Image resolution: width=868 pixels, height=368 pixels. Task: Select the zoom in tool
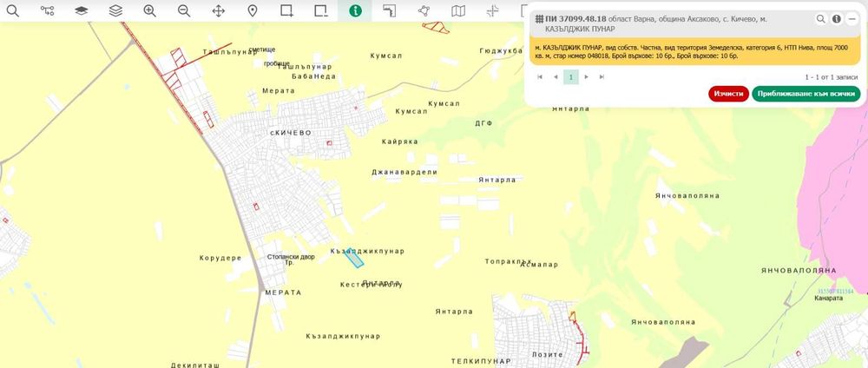[x=149, y=10]
